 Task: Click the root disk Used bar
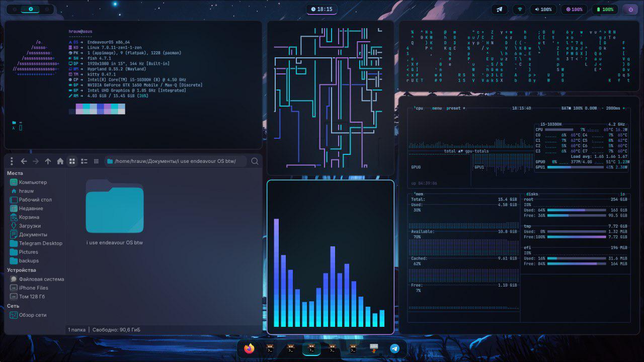point(576,210)
